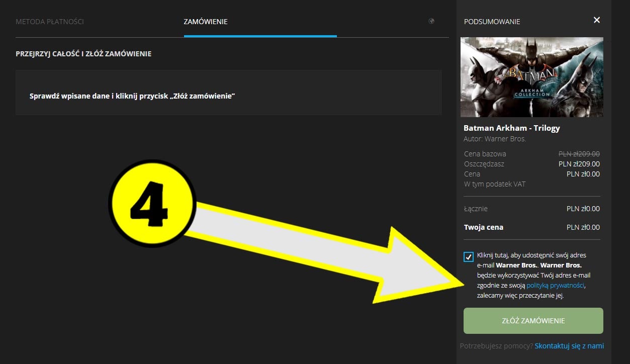Click the Skontaktuj się z nami link
This screenshot has height=364, width=630.
pyautogui.click(x=569, y=346)
